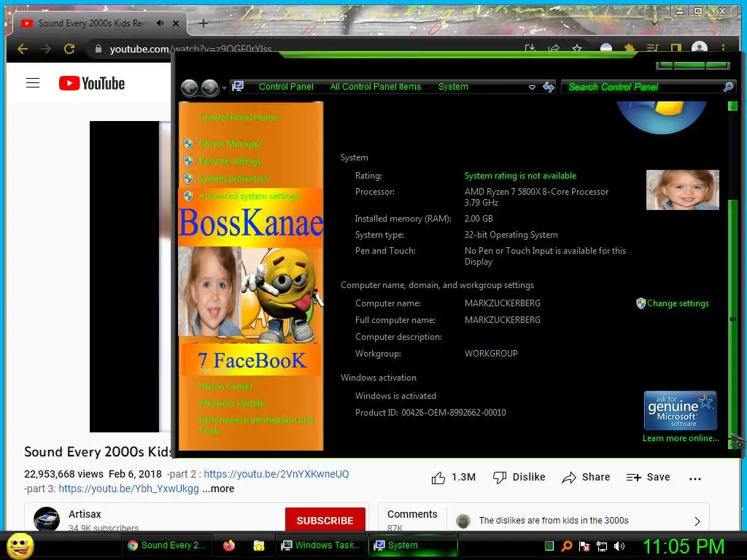Click the YouTube logo
Image resolution: width=747 pixels, height=560 pixels.
point(92,83)
